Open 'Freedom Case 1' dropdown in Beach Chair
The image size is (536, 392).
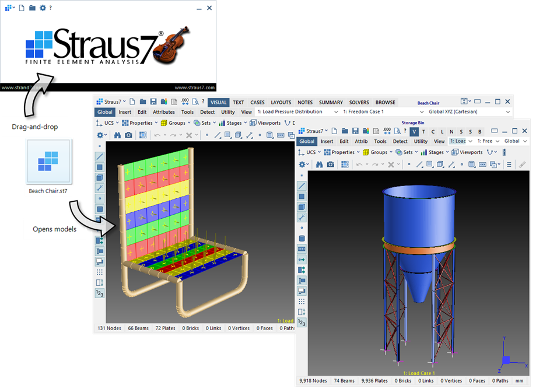point(383,112)
